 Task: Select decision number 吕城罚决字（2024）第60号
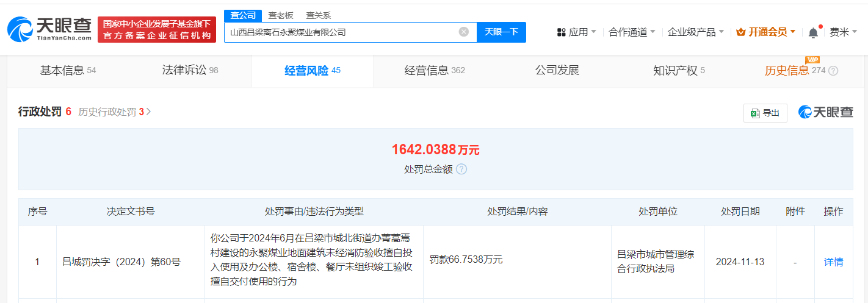click(x=121, y=262)
